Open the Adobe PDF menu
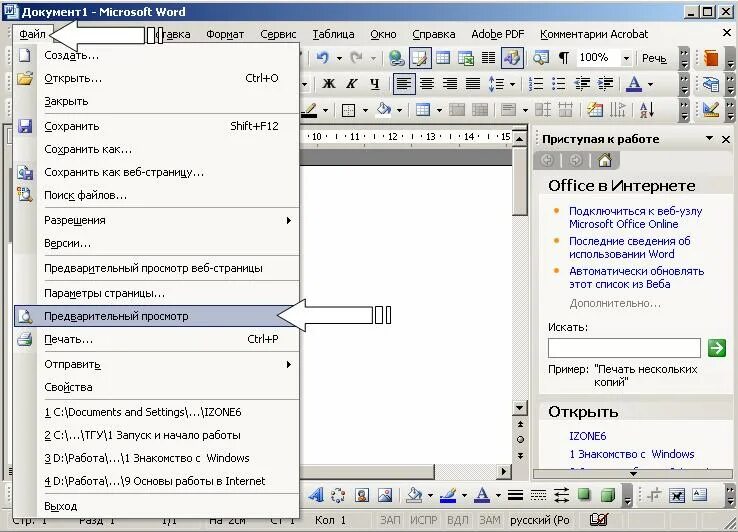This screenshot has height=532, width=738. coord(497,34)
